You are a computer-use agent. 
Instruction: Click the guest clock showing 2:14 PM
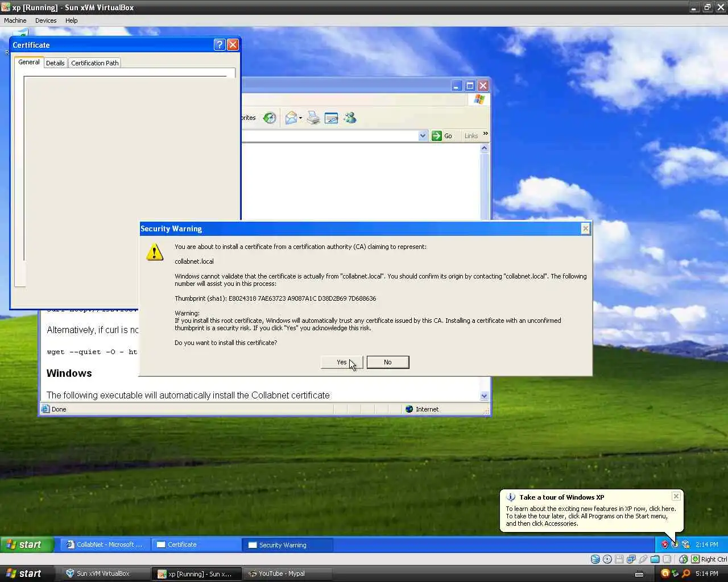(x=706, y=544)
